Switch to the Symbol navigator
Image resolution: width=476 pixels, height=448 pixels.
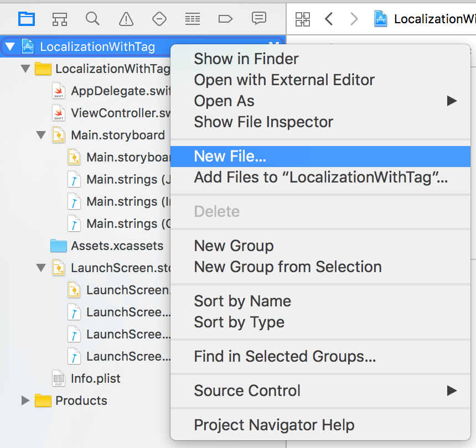[60, 19]
